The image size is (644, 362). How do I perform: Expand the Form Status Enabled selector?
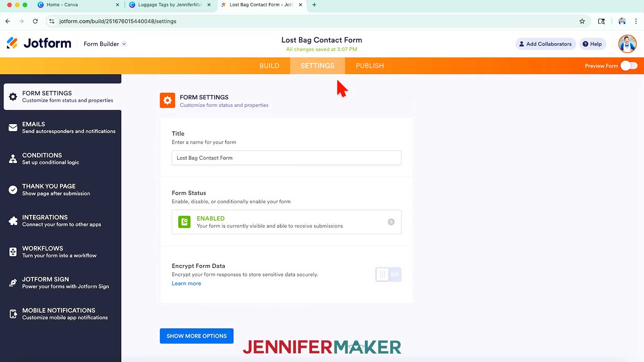[x=286, y=222]
